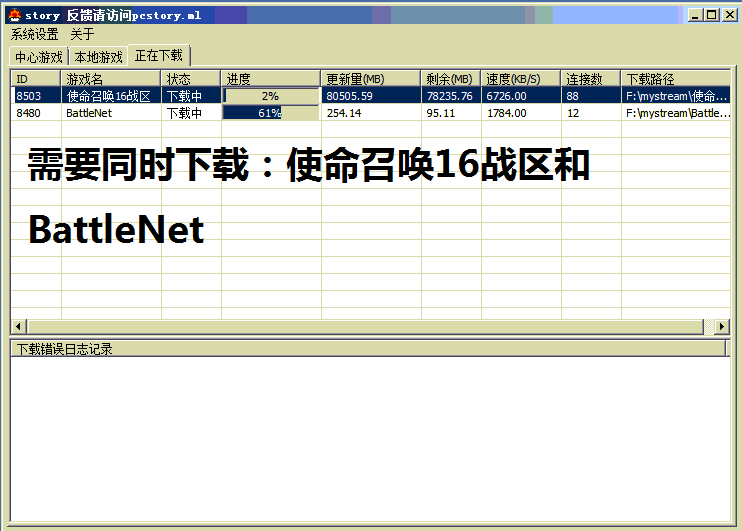The height and width of the screenshot is (531, 742).
Task: Click the 80505.59 update size value
Action: pyautogui.click(x=349, y=96)
